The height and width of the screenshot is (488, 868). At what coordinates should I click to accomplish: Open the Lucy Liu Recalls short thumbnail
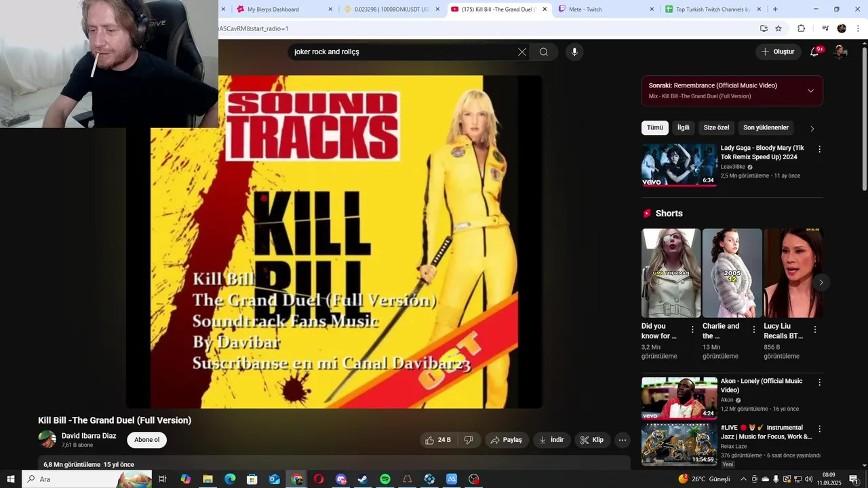click(x=793, y=273)
